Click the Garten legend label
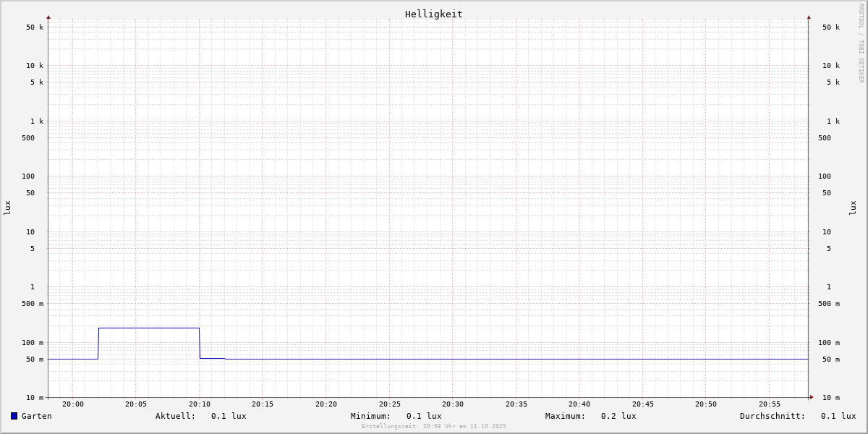 (x=36, y=416)
